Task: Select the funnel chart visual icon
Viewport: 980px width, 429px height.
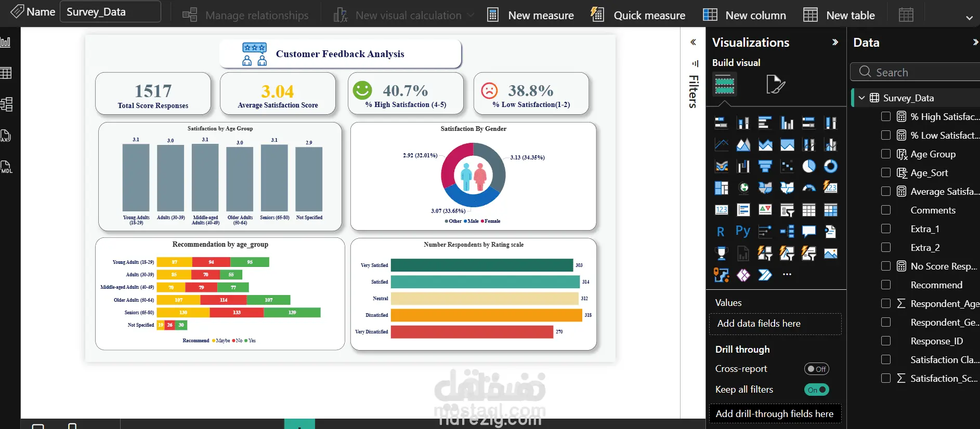Action: pyautogui.click(x=765, y=166)
